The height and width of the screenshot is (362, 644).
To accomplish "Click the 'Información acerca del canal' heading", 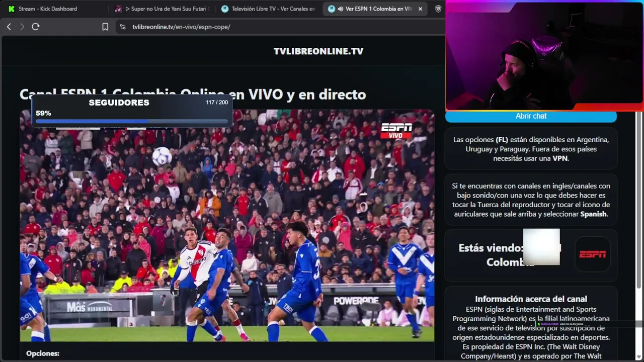I will click(531, 299).
